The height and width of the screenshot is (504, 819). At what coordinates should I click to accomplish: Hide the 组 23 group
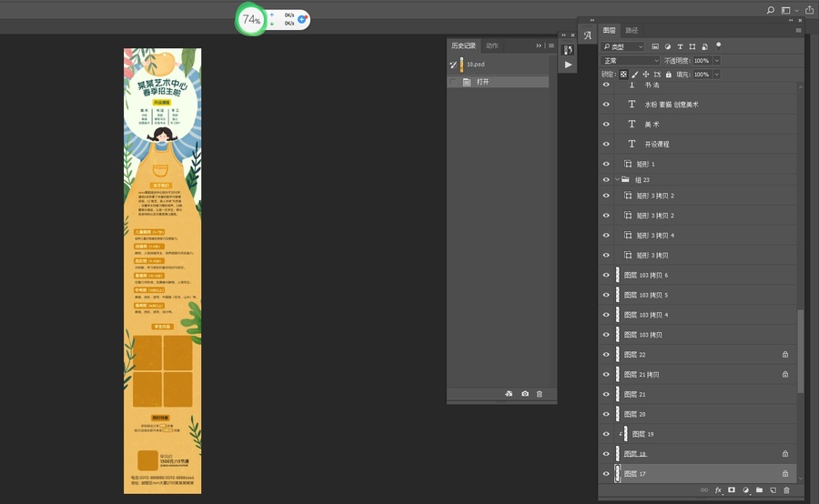[x=606, y=179]
